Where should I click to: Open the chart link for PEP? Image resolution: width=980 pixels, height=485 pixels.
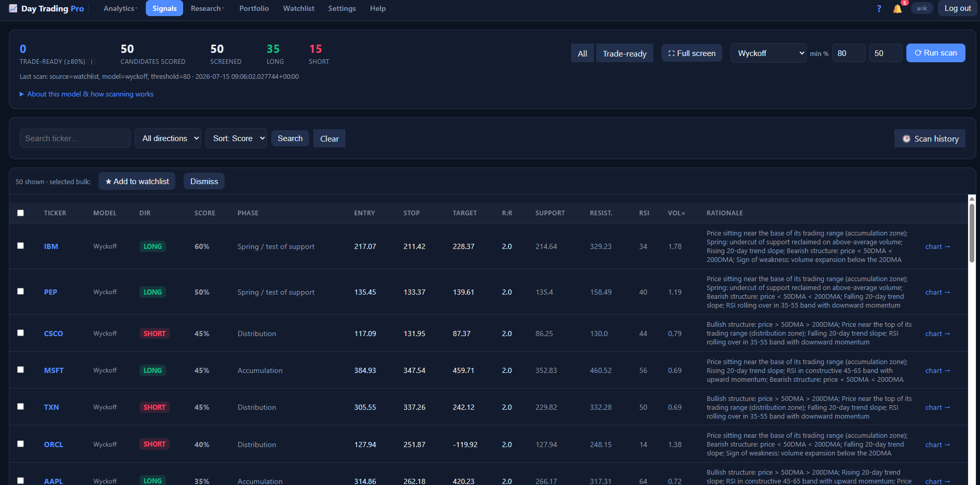click(x=937, y=292)
